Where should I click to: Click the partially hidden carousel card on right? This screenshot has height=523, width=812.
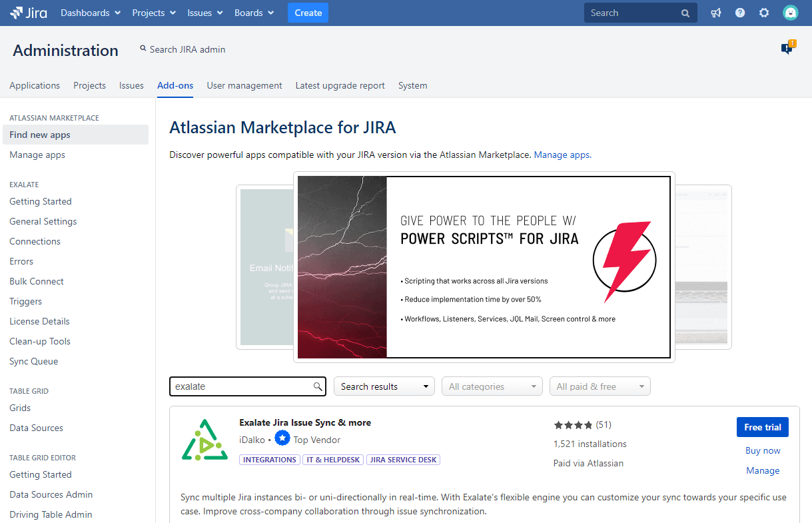point(703,267)
